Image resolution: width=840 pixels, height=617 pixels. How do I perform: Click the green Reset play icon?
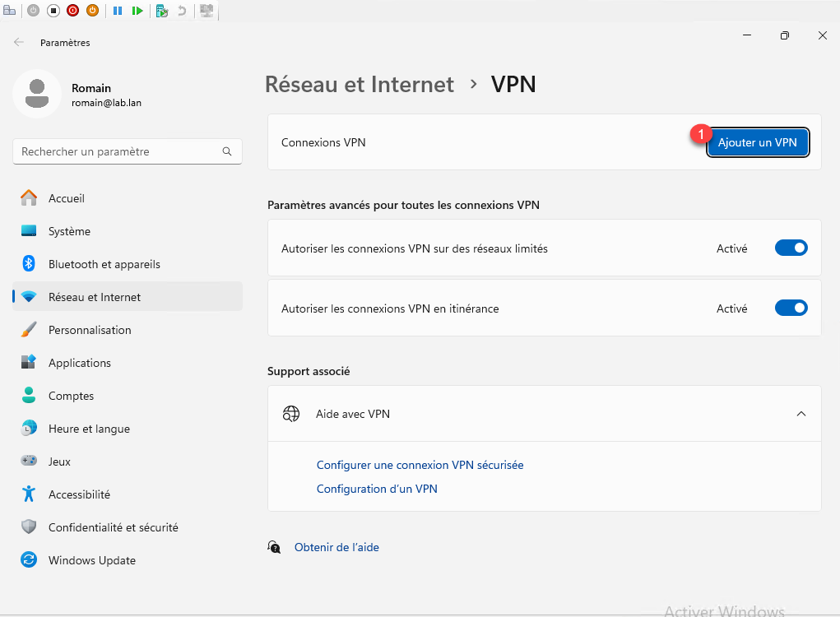pyautogui.click(x=137, y=11)
